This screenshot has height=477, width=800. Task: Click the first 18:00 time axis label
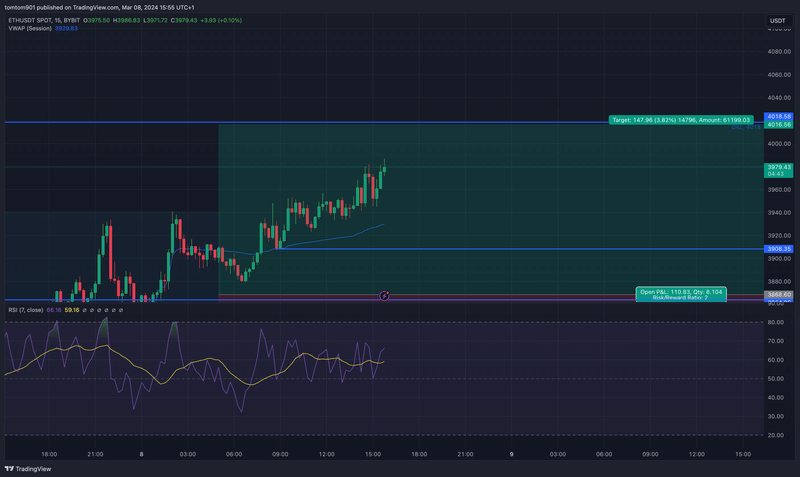(x=49, y=454)
